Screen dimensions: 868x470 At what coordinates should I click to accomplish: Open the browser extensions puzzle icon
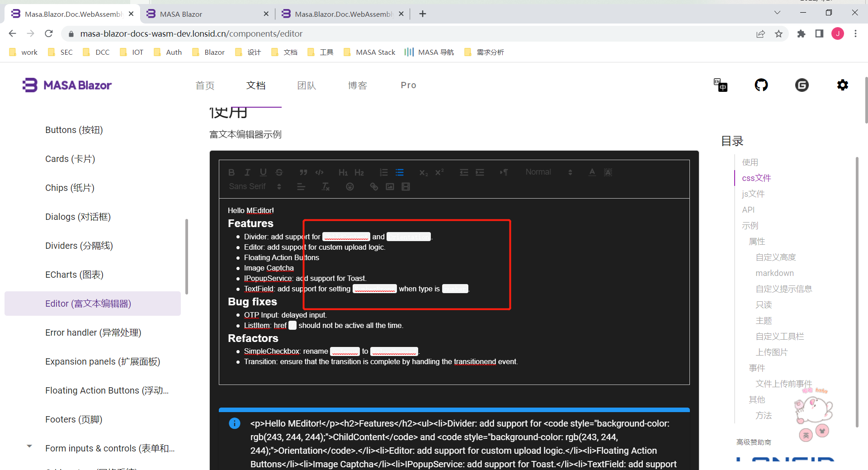point(801,33)
